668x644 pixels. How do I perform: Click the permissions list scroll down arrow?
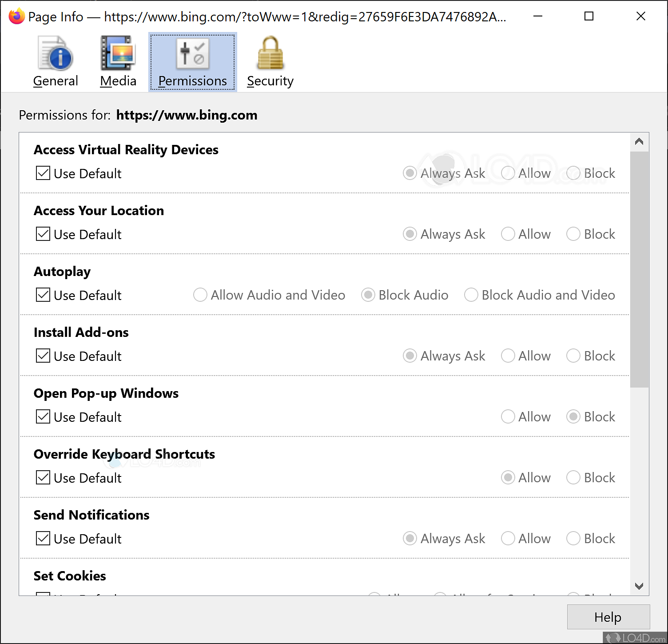(639, 586)
